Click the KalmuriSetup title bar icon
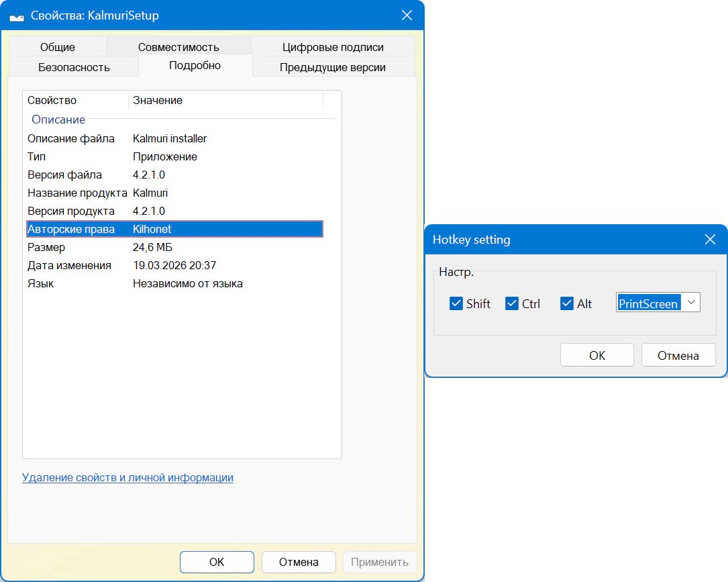Screen dimensions: 728x582 point(17,16)
